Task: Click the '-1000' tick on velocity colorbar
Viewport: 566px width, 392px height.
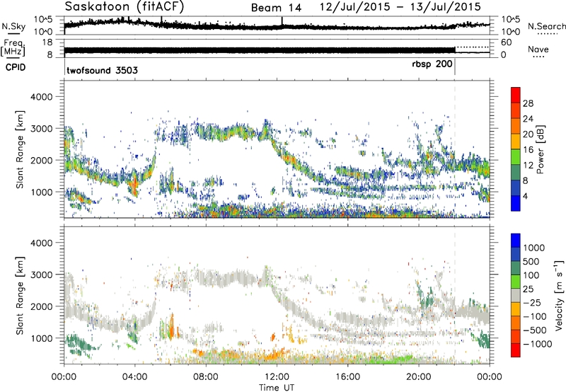Action: (538, 344)
